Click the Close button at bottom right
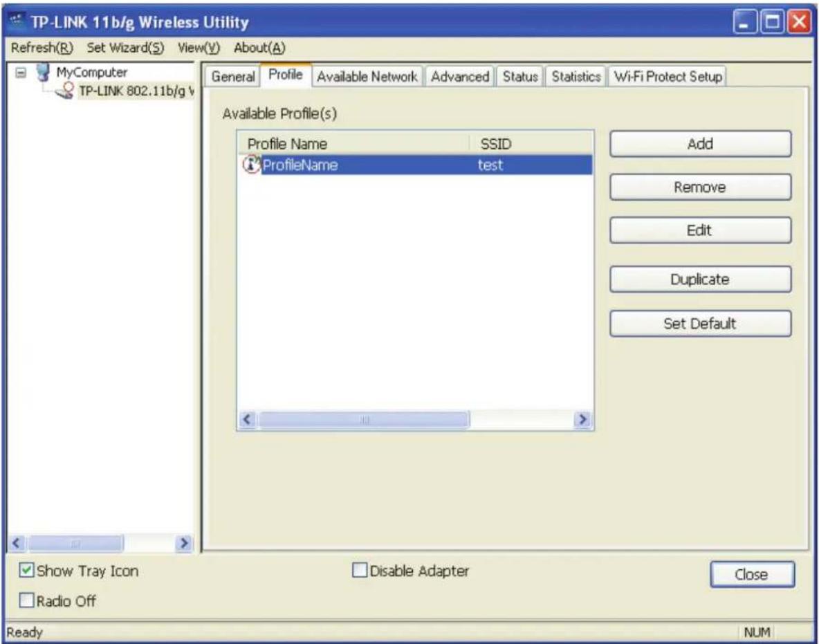 753,575
